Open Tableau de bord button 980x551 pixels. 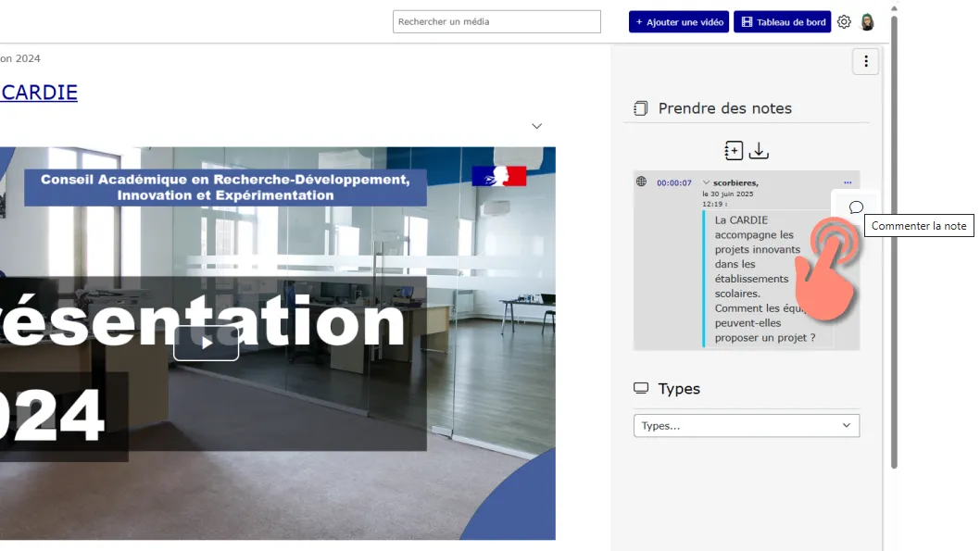click(x=782, y=22)
